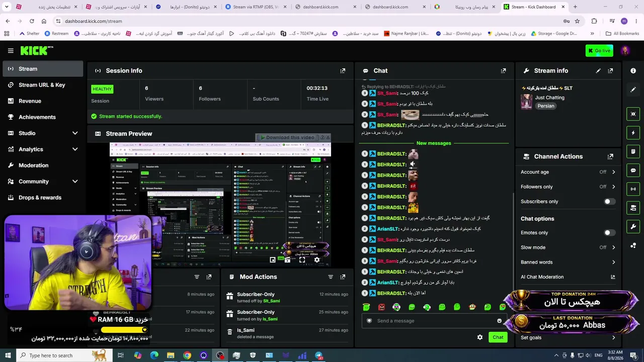Open Moderation in sidebar
This screenshot has height=362, width=644.
(42, 165)
